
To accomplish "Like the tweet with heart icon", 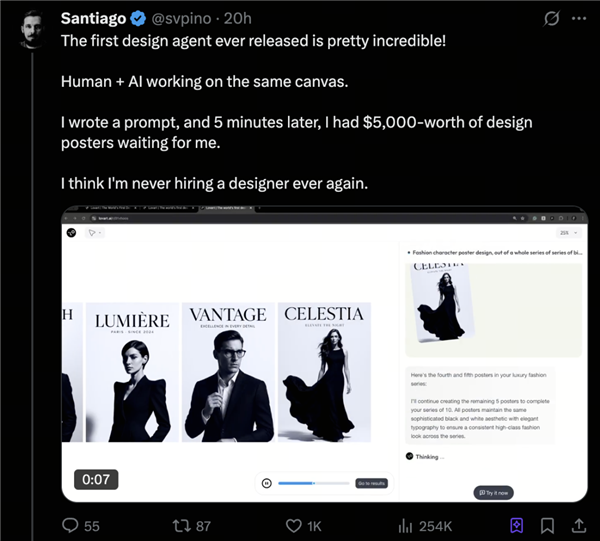I will [x=295, y=525].
